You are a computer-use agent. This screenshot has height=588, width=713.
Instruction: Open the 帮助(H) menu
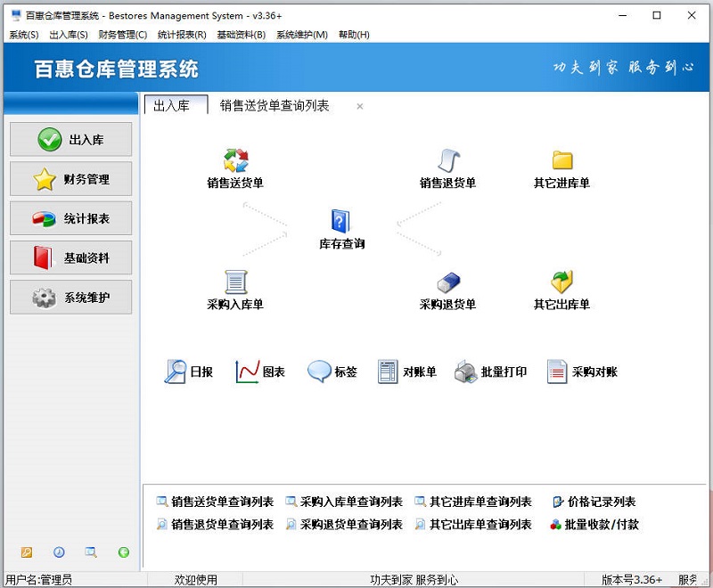pyautogui.click(x=356, y=35)
